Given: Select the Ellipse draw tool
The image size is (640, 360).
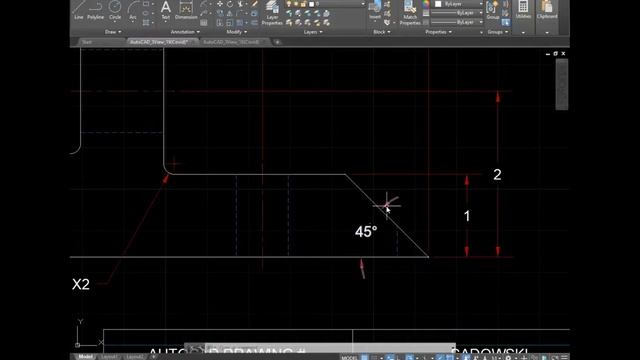Looking at the screenshot, I should pos(146,13).
